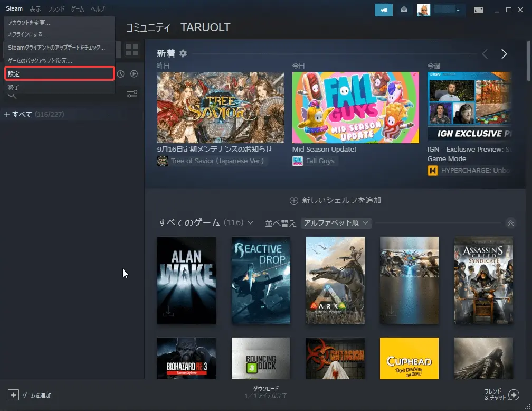The width and height of the screenshot is (532, 411).
Task: Open 新着 settings gear icon
Action: pyautogui.click(x=183, y=53)
